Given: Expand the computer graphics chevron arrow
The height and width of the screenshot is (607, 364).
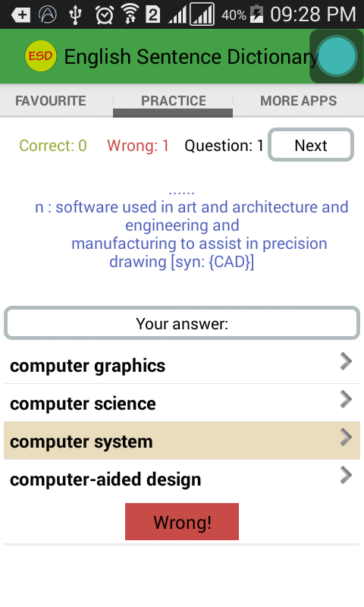Looking at the screenshot, I should pyautogui.click(x=346, y=362).
